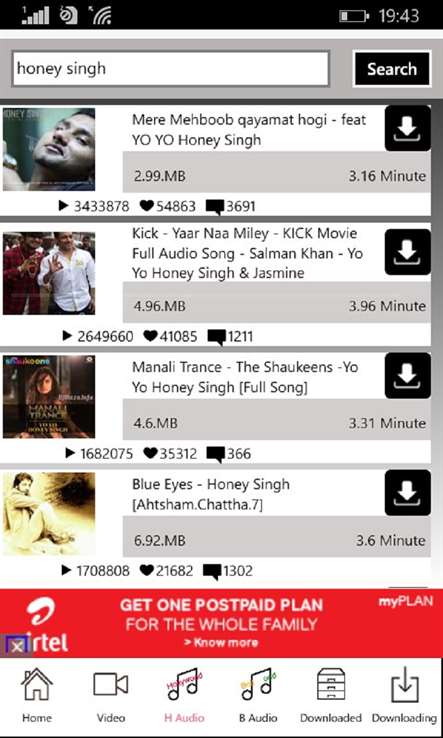Download the Kick Yaar Naa Miley song

tap(408, 252)
